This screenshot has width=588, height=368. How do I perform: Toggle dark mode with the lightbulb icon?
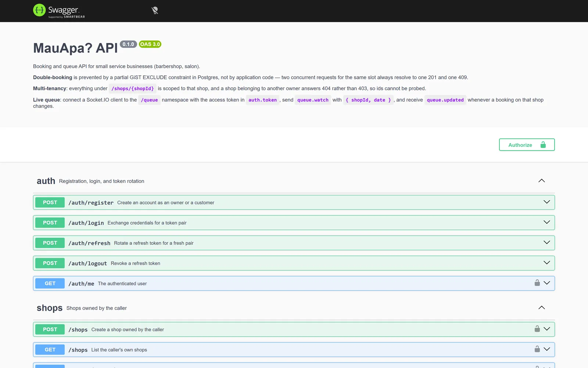point(155,10)
